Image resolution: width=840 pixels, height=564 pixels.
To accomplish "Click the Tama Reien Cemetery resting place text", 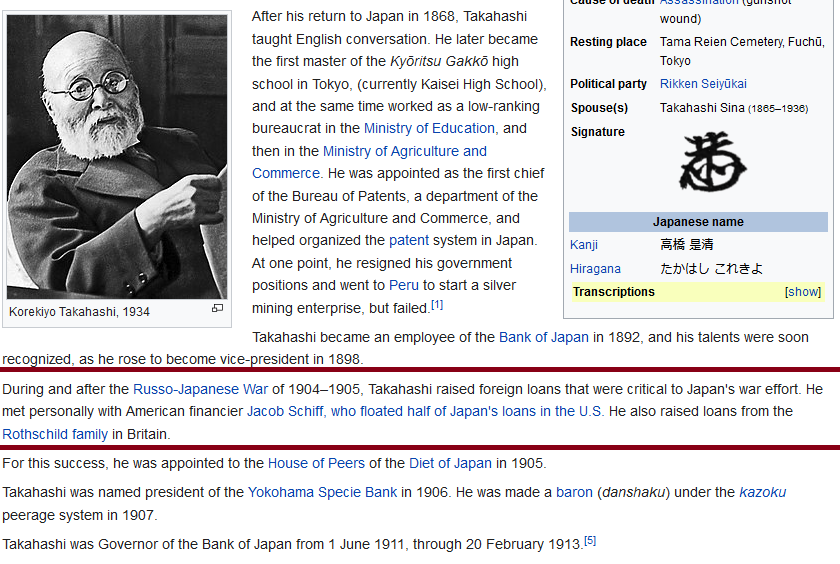I will tap(742, 51).
